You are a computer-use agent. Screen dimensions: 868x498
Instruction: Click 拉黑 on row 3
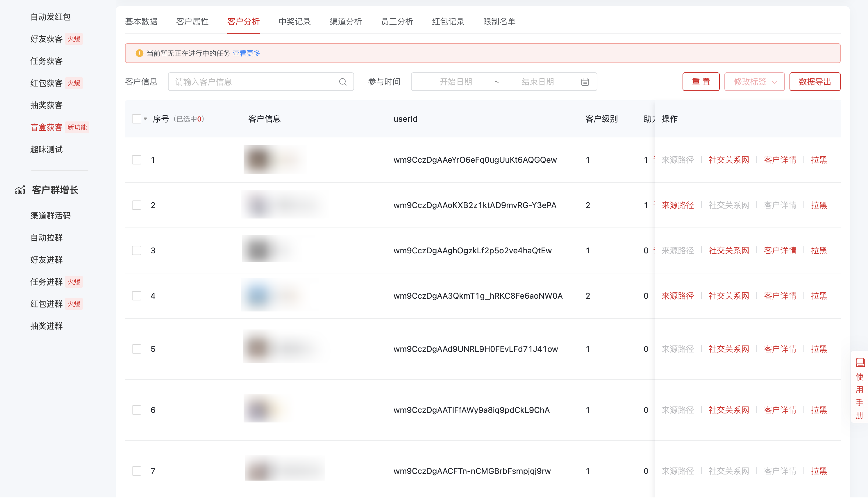click(819, 250)
